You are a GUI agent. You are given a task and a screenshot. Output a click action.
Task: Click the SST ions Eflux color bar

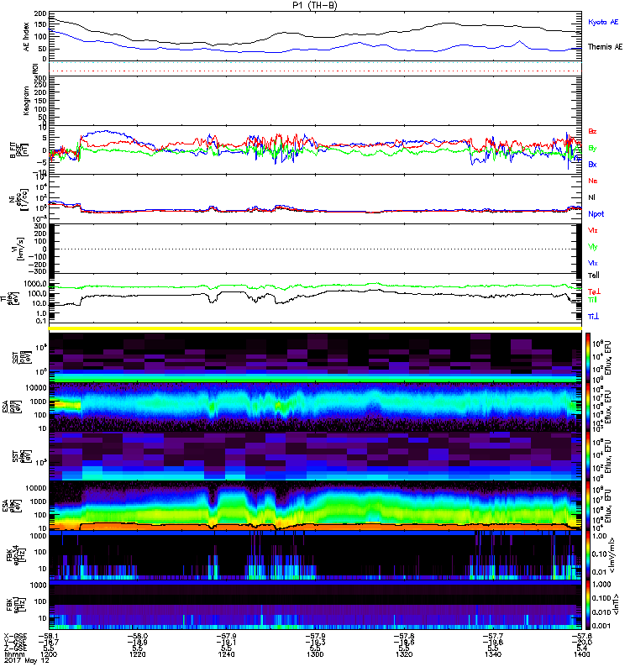pos(588,356)
